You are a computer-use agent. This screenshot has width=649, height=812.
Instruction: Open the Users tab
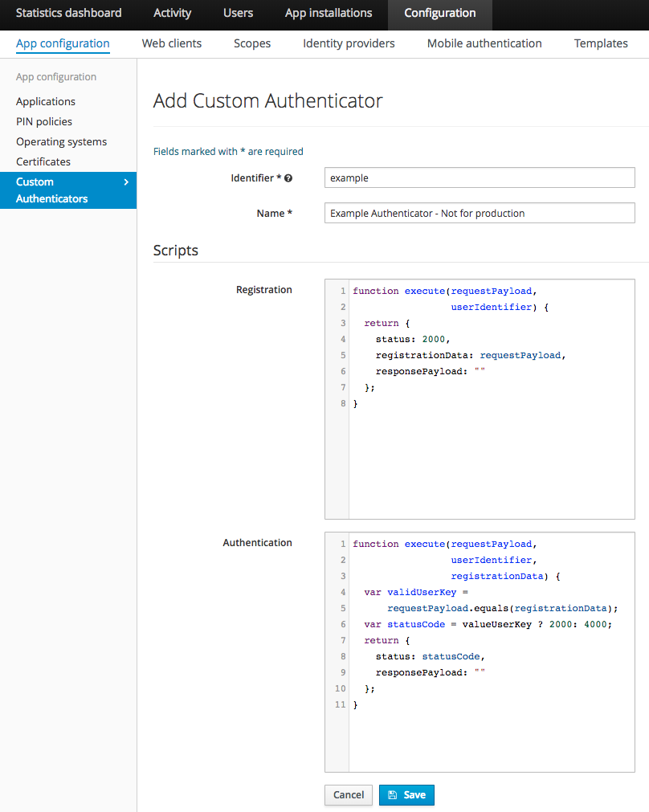(x=238, y=13)
